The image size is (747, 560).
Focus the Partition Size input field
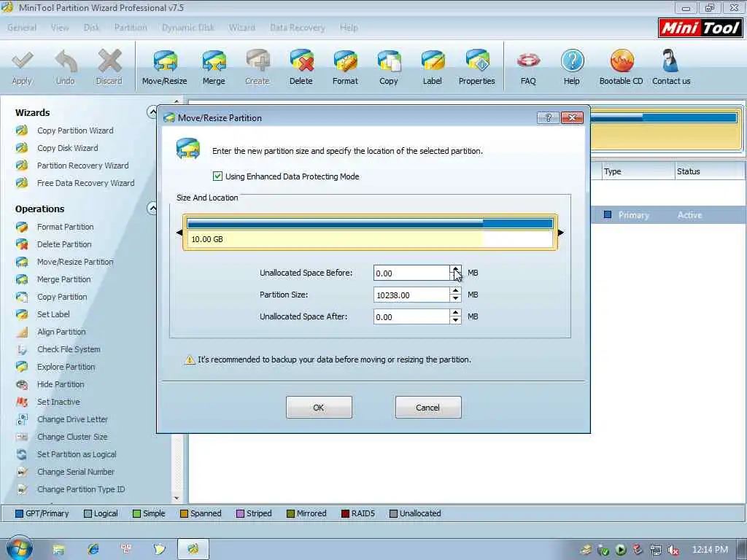(x=411, y=295)
